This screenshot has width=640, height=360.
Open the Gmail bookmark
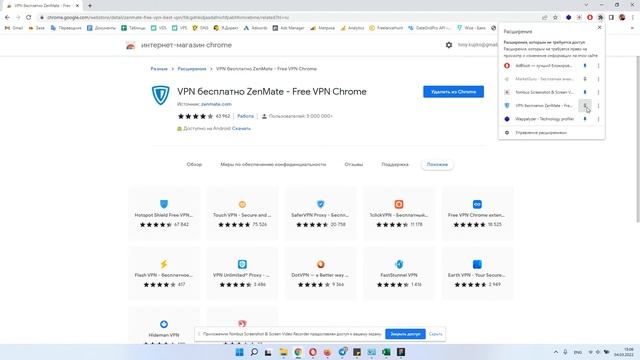[14, 28]
